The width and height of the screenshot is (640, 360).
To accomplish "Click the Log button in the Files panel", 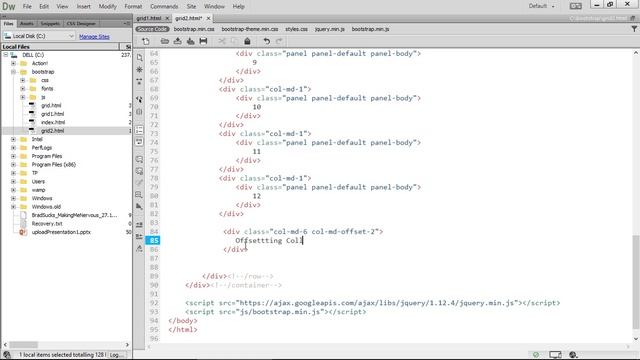I will click(117, 355).
